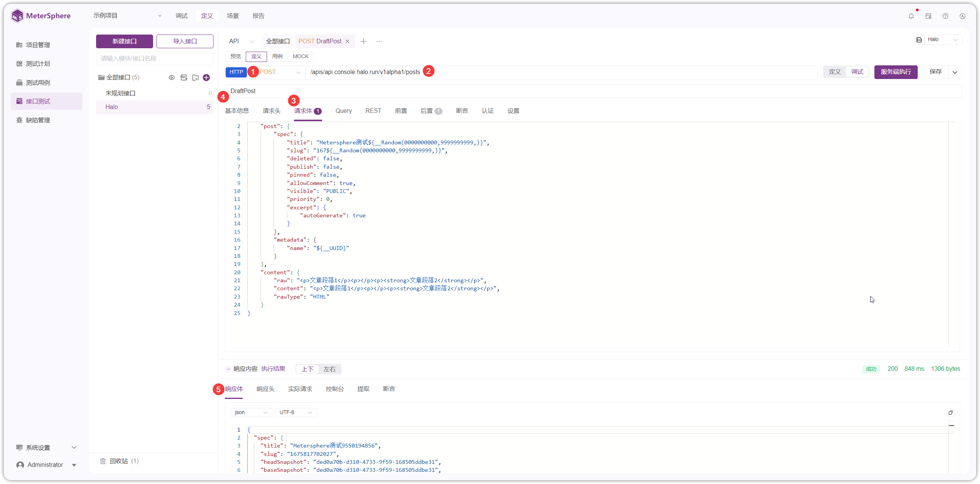Viewport: 980px width, 484px height.
Task: Switch to the 请求头 tab
Action: 271,111
